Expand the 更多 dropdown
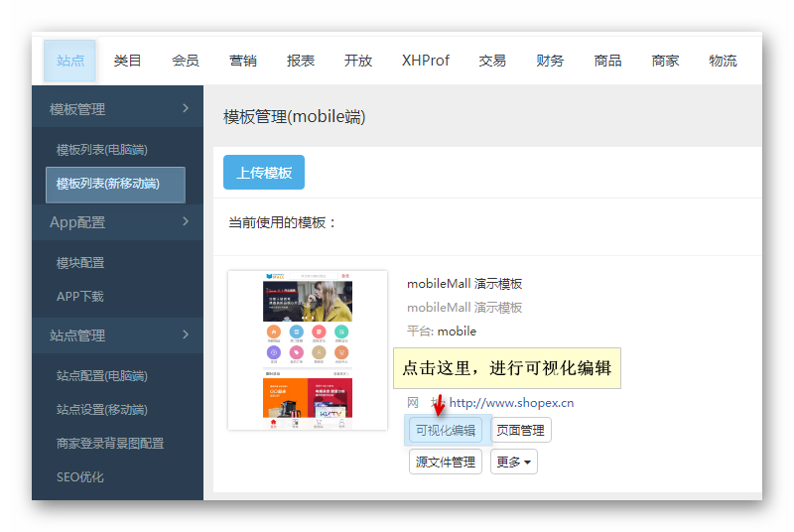The width and height of the screenshot is (794, 532). pos(514,462)
